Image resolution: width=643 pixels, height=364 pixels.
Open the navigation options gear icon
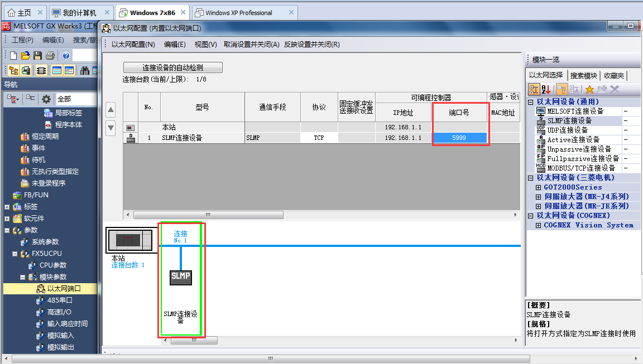46,99
